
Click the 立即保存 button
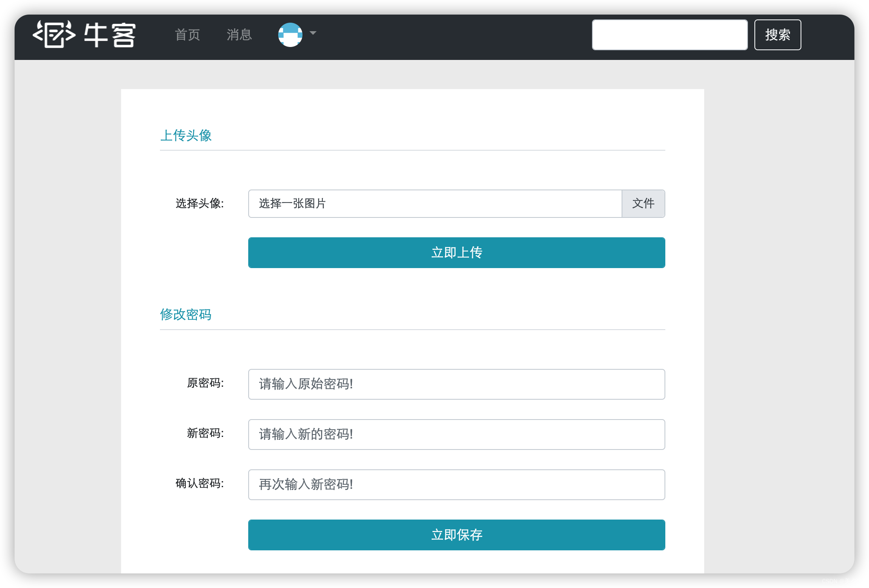click(457, 535)
